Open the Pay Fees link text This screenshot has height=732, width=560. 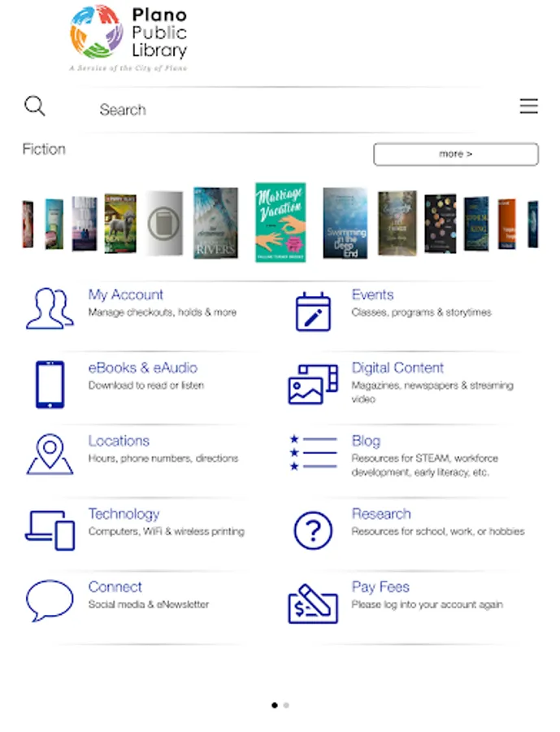[x=380, y=586]
